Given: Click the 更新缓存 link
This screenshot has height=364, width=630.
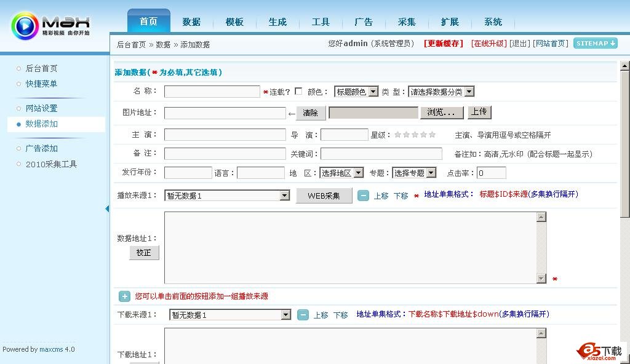Looking at the screenshot, I should [x=444, y=44].
